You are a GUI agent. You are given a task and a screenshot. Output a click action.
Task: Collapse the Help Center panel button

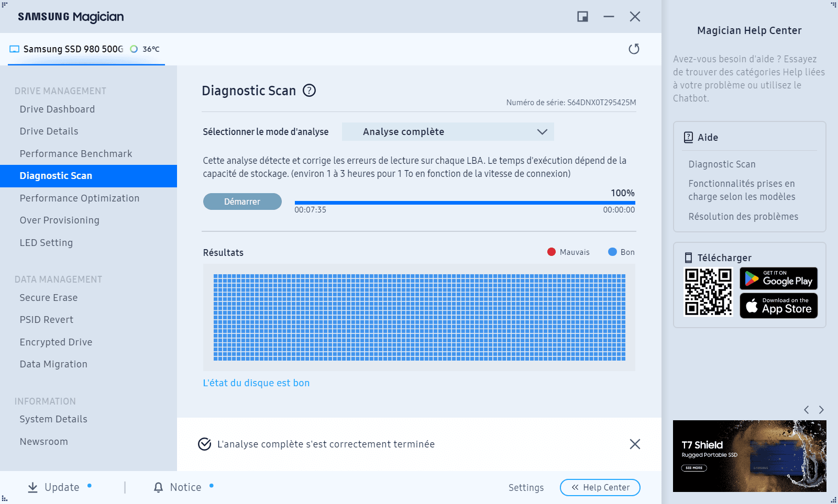[x=600, y=487]
